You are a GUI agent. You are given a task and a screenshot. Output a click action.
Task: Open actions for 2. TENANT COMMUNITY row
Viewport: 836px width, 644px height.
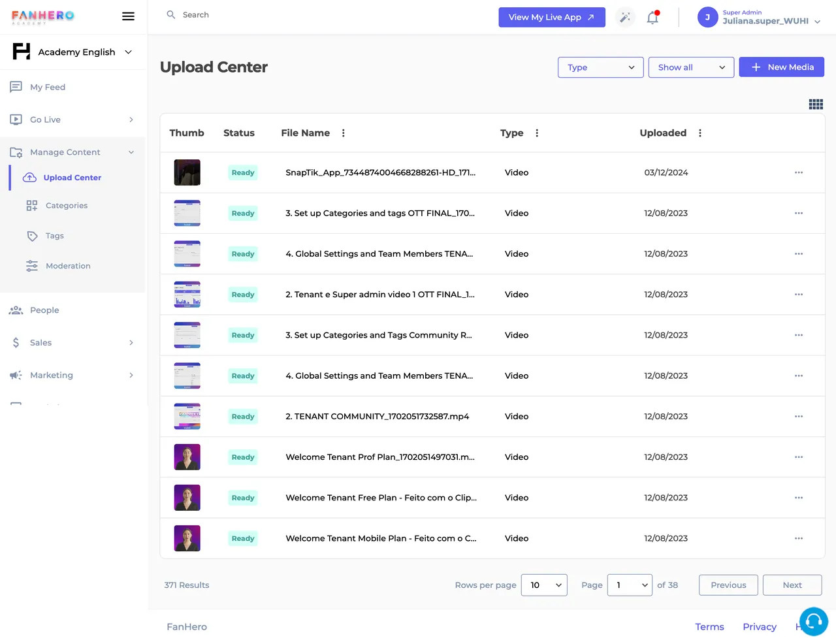tap(799, 416)
